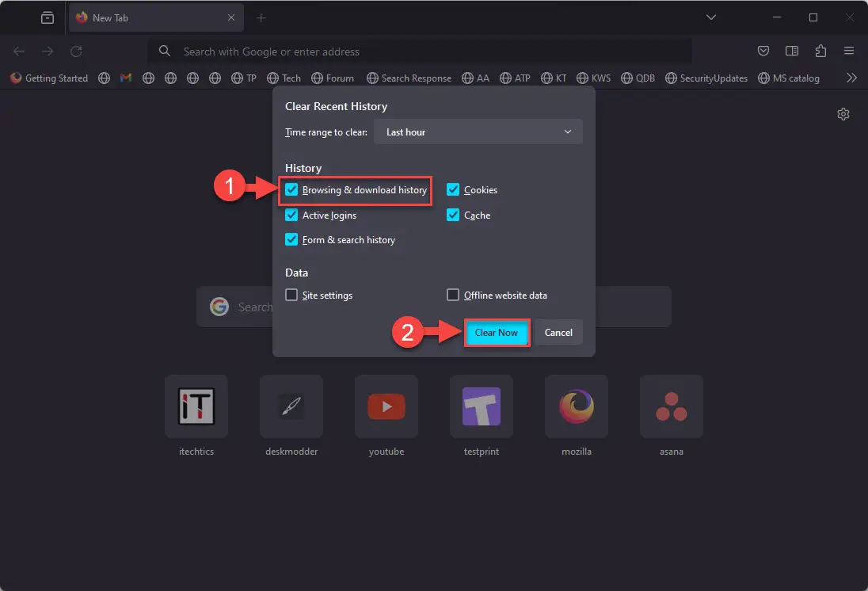Viewport: 868px width, 591px height.
Task: Cancel the Clear Recent History dialog
Action: 558,332
